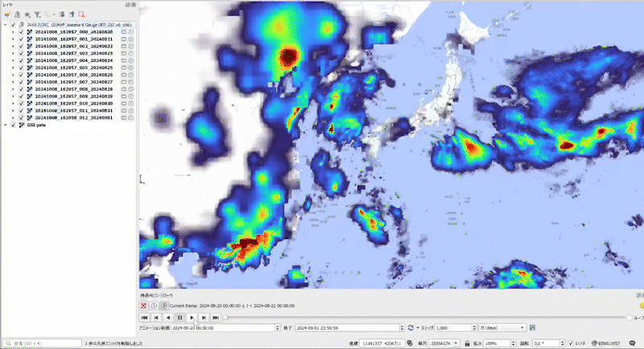Collapse the GSI pale layer tree item
Image resolution: width=644 pixels, height=349 pixels.
pos(6,125)
